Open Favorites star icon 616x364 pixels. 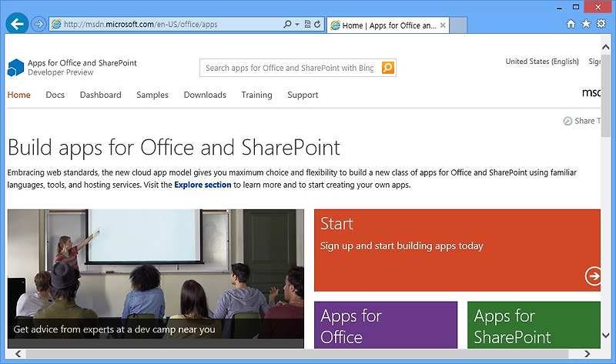tap(586, 24)
